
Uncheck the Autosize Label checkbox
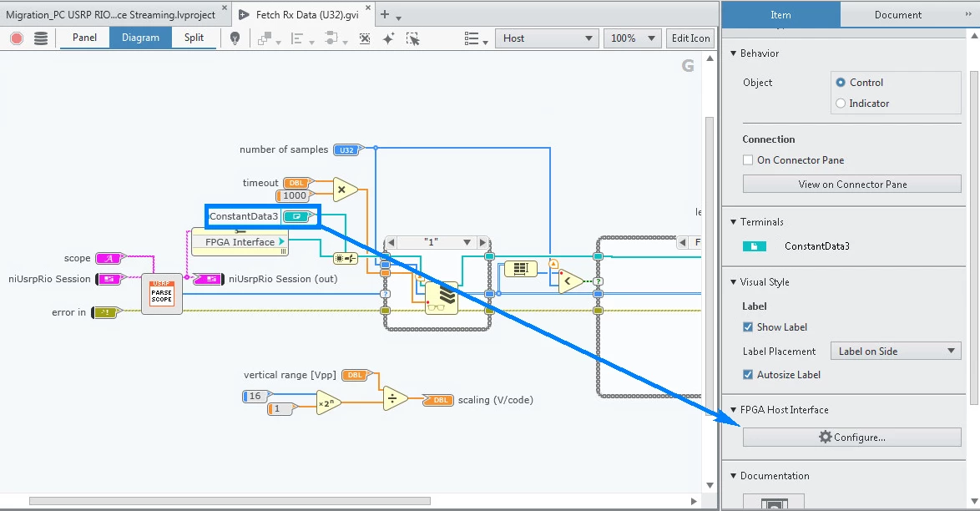(747, 374)
